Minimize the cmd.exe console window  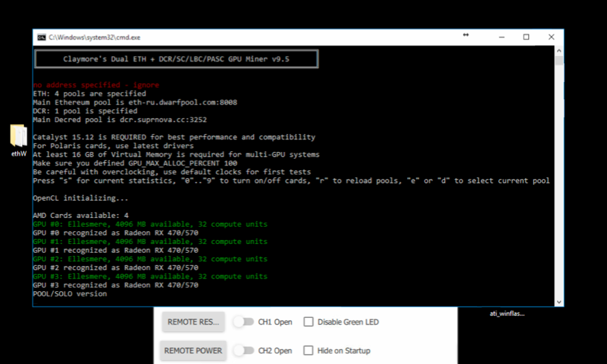[x=502, y=37]
